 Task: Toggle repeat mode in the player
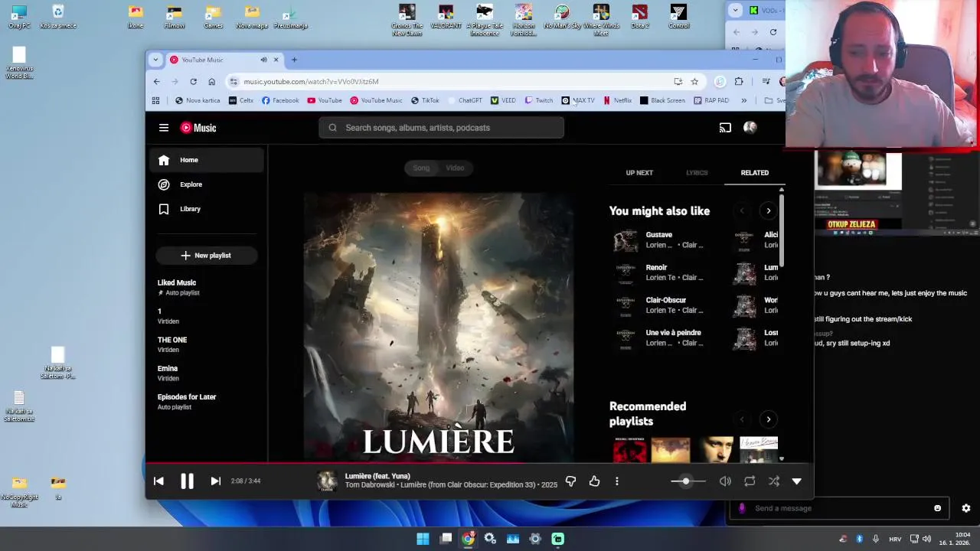750,481
